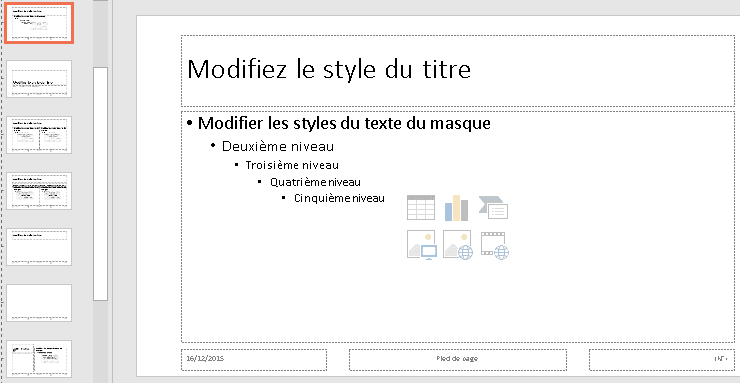This screenshot has height=383, width=740.
Task: Insert a SmartArt graphic placeholder icon
Action: point(493,208)
